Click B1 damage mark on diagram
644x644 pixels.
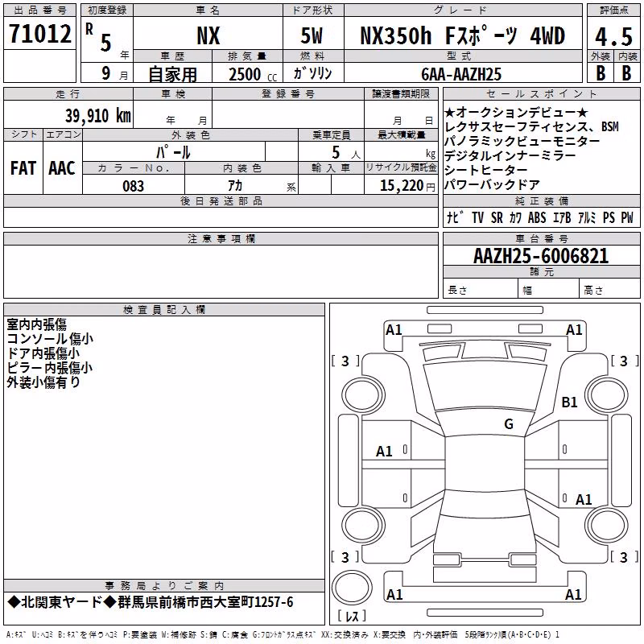pos(569,402)
